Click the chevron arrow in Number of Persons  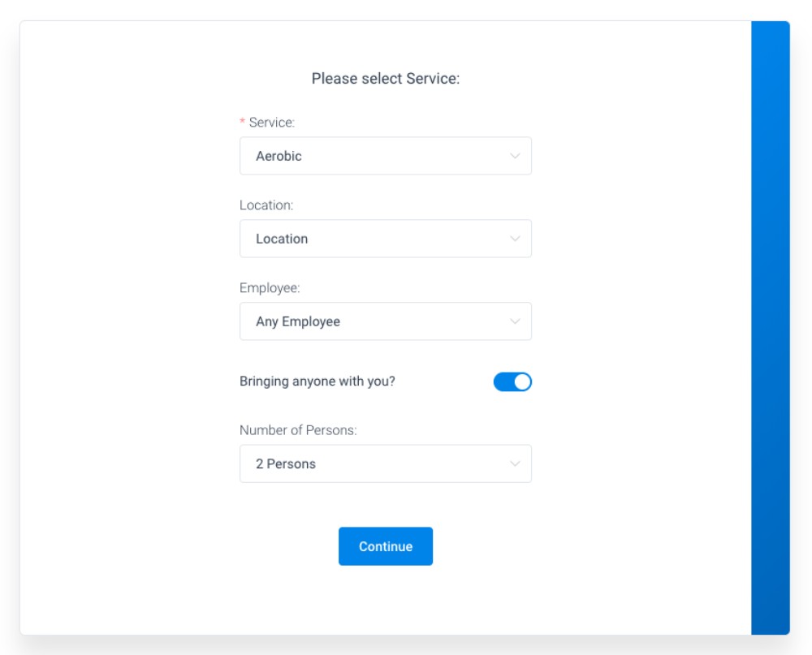point(514,464)
